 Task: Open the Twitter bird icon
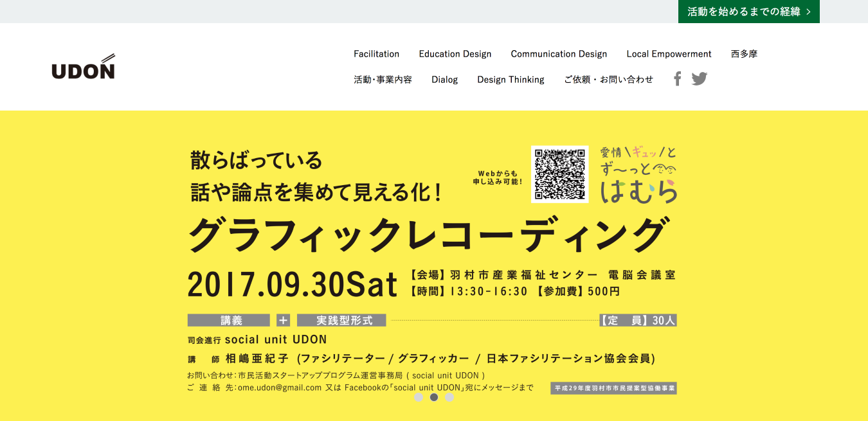[x=699, y=79]
